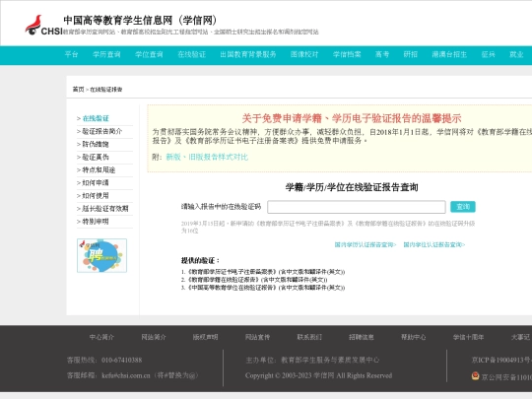The image size is (532, 399).
Task: Open 如何使用 sidebar link
Action: [96, 196]
